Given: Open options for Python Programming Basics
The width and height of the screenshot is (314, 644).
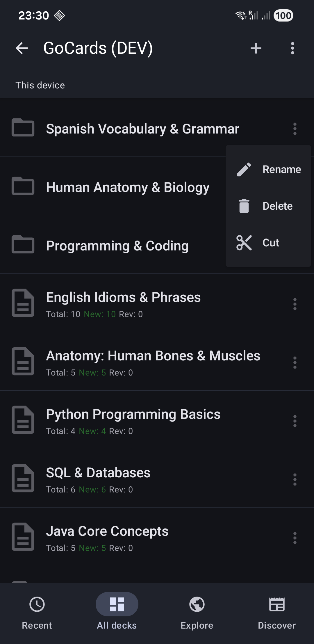Looking at the screenshot, I should tap(295, 421).
